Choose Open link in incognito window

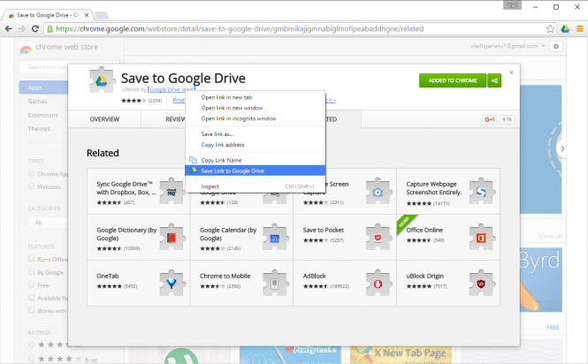(255, 118)
